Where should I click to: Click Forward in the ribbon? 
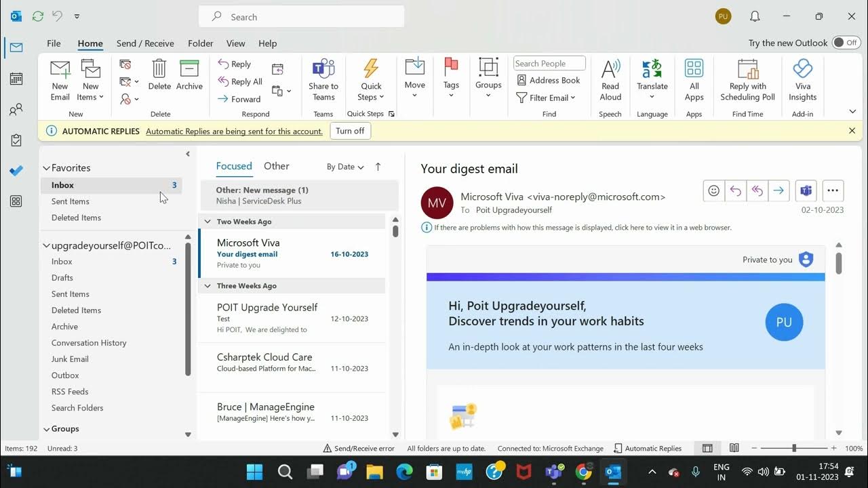(239, 99)
